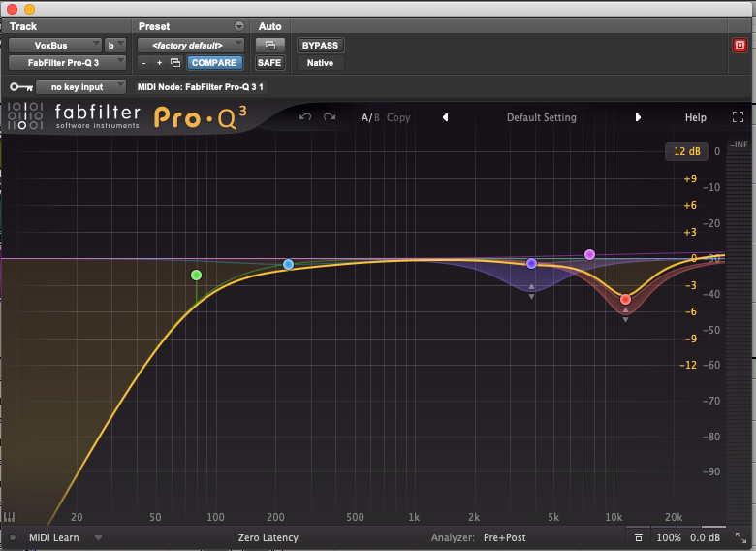Show the piano keyboard display icon
Screen dimensions: 756x551
coord(9,517)
